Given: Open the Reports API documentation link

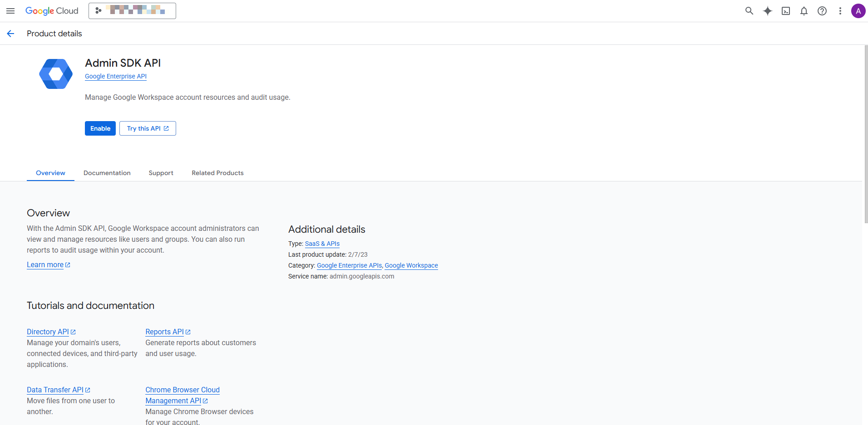Looking at the screenshot, I should [x=168, y=332].
